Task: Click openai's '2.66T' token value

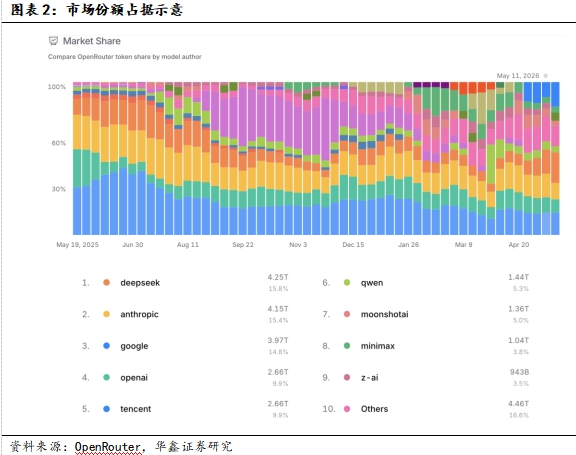Action: pyautogui.click(x=278, y=372)
